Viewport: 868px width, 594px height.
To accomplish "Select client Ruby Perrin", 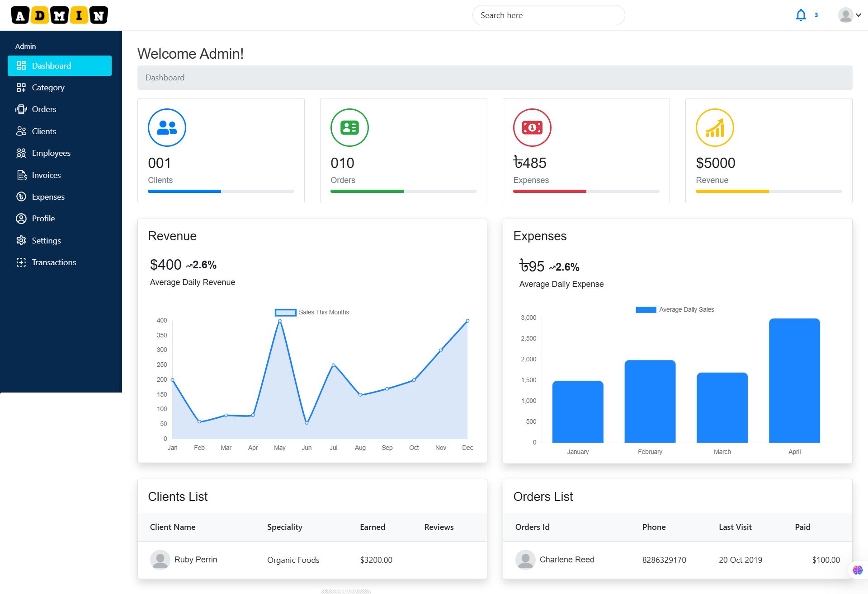I will 196,559.
